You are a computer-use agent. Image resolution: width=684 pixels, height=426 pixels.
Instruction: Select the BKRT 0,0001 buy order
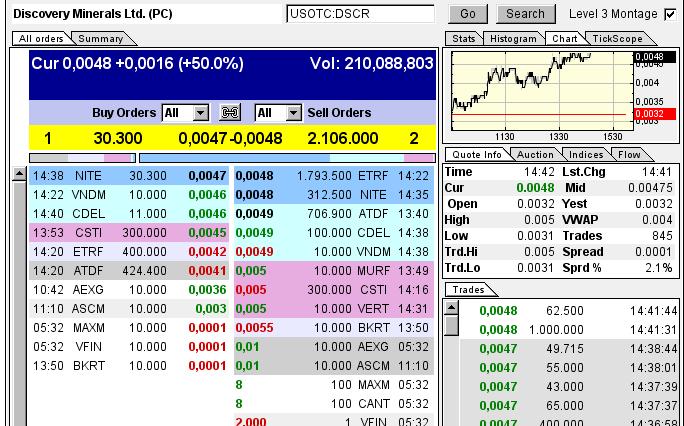tap(129, 365)
